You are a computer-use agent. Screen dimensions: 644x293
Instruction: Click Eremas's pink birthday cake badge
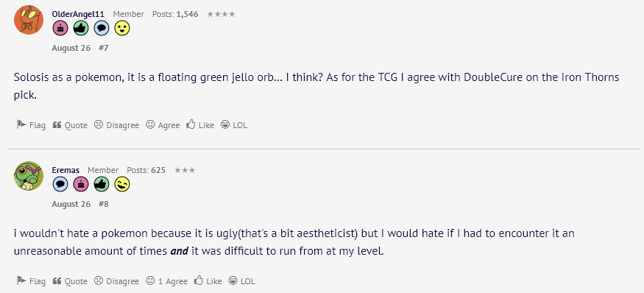(81, 185)
